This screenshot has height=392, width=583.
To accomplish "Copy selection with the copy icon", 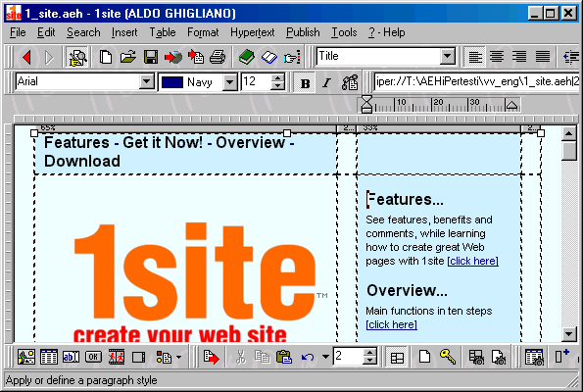I will tap(263, 357).
